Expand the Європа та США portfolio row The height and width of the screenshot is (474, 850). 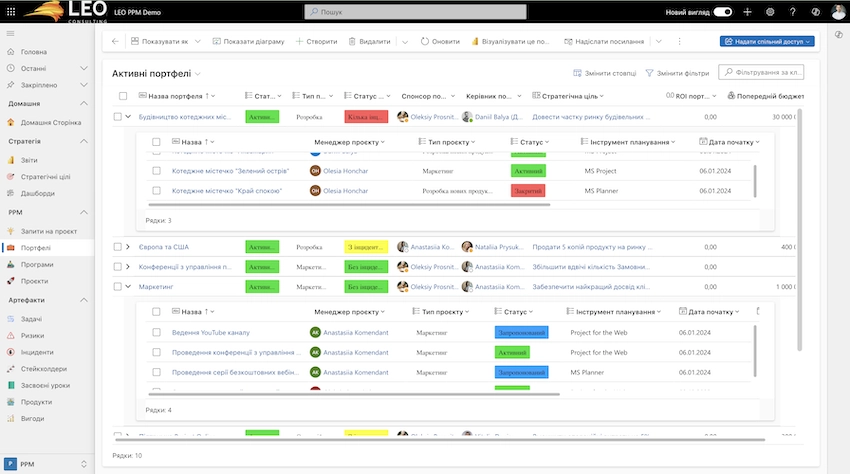(x=128, y=246)
